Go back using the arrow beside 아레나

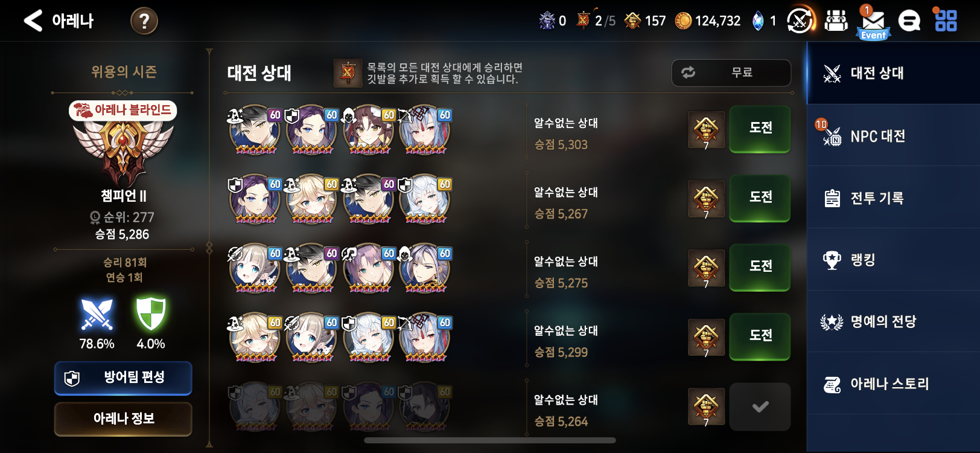pos(33,21)
